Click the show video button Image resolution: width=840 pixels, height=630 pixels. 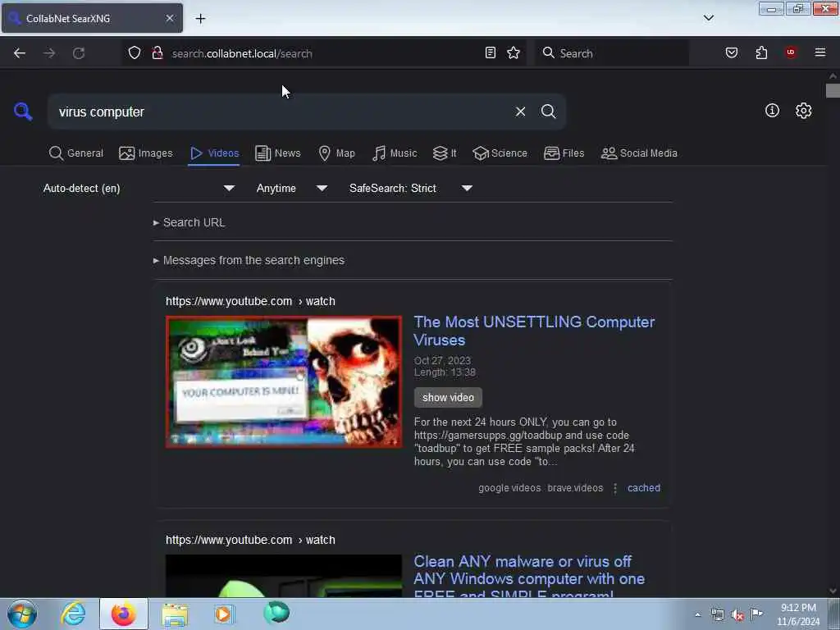[448, 398]
